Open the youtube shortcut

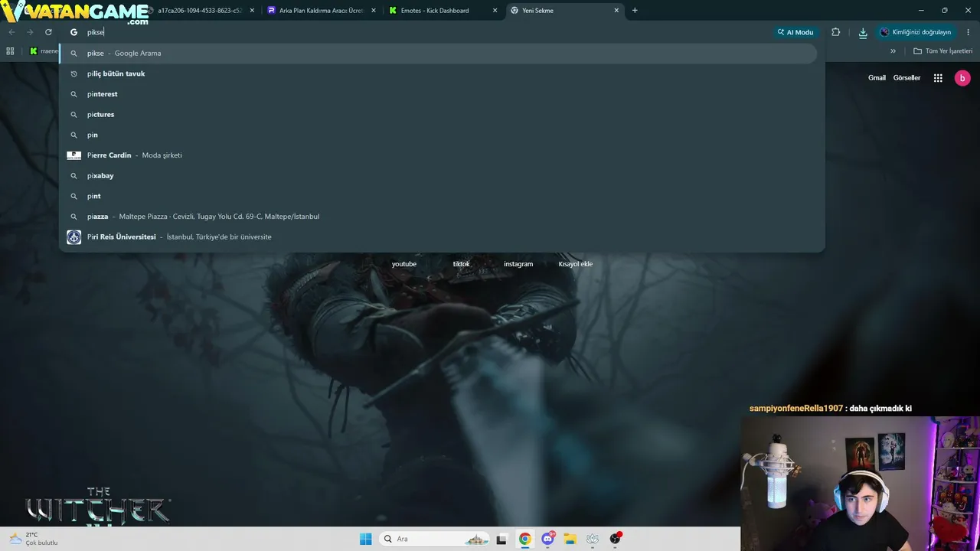(404, 264)
